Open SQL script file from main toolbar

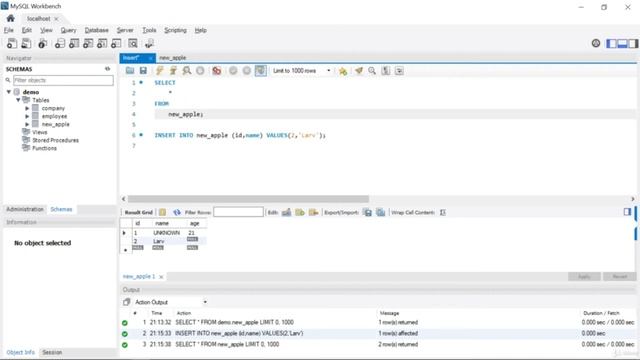pyautogui.click(x=26, y=43)
